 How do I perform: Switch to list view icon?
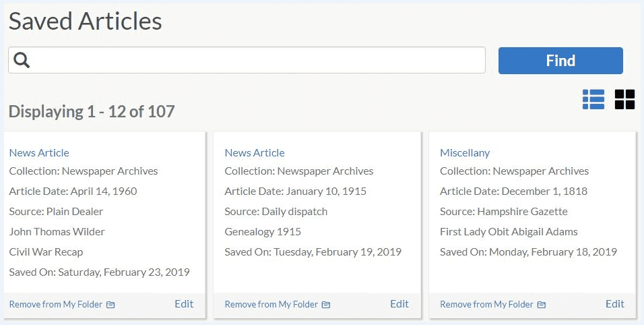click(x=593, y=99)
